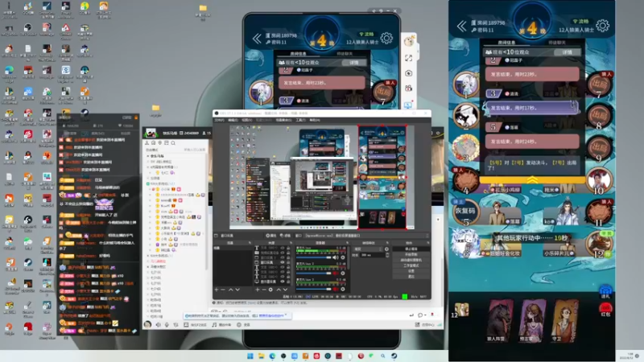Select the 守卫 role card in right game window

click(x=566, y=320)
